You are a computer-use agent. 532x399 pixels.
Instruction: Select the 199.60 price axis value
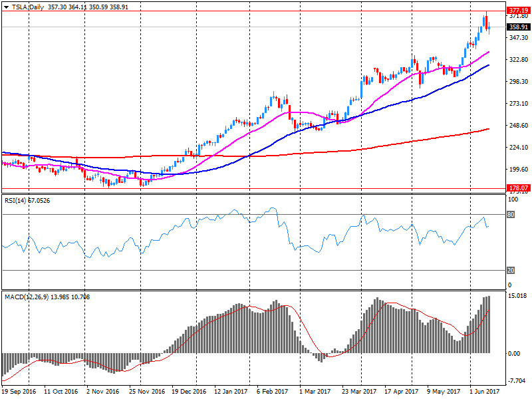[x=519, y=170]
